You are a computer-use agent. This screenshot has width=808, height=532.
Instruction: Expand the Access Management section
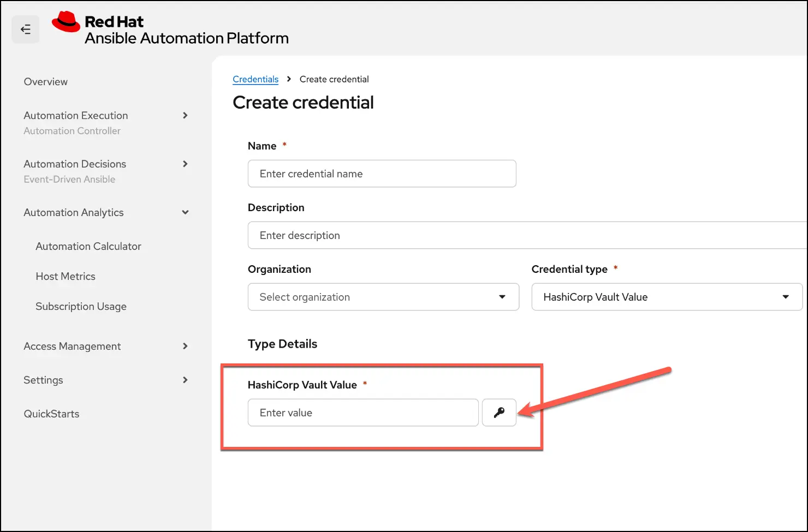pyautogui.click(x=185, y=346)
